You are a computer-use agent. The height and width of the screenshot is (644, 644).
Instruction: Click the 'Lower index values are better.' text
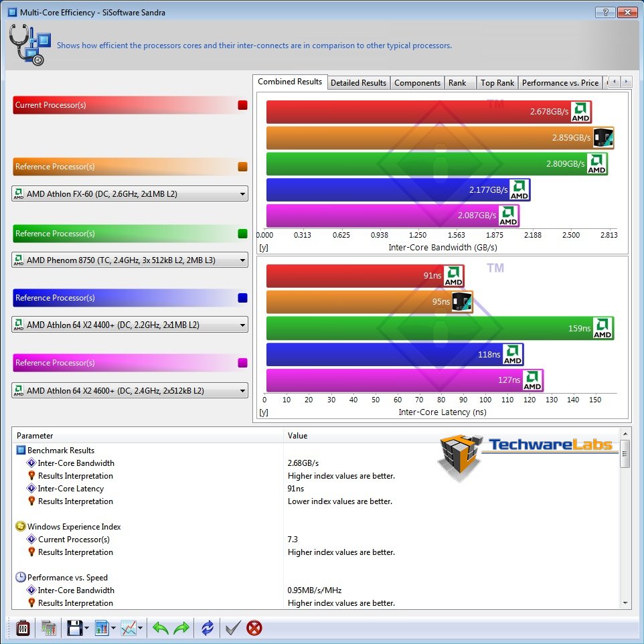(340, 501)
